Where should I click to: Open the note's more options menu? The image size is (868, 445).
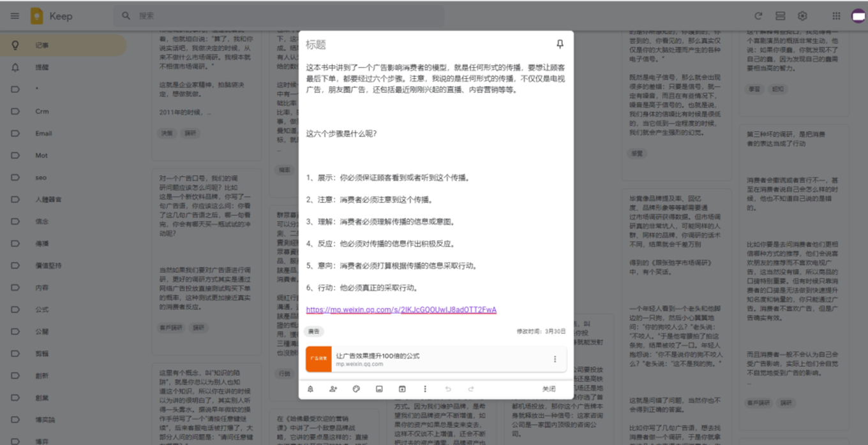(425, 389)
